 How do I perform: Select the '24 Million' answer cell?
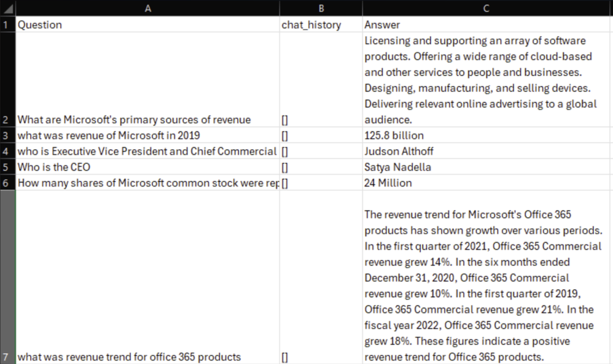[486, 183]
